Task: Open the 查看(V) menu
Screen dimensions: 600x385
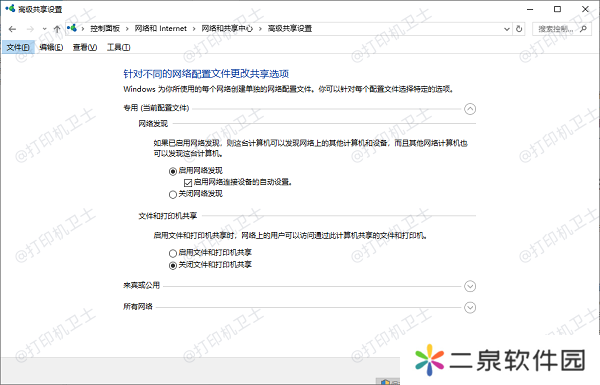Action: point(85,47)
